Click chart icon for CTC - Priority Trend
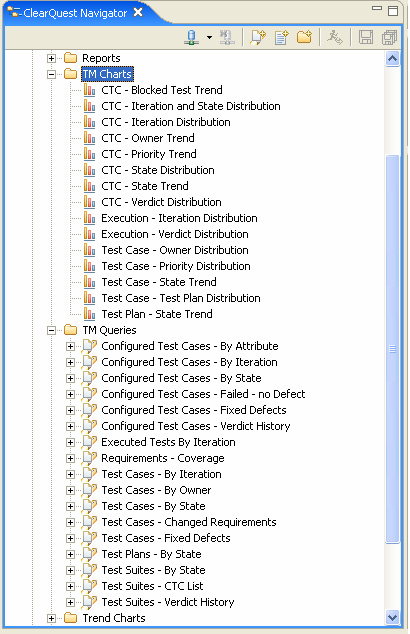410x634 pixels. [x=89, y=154]
